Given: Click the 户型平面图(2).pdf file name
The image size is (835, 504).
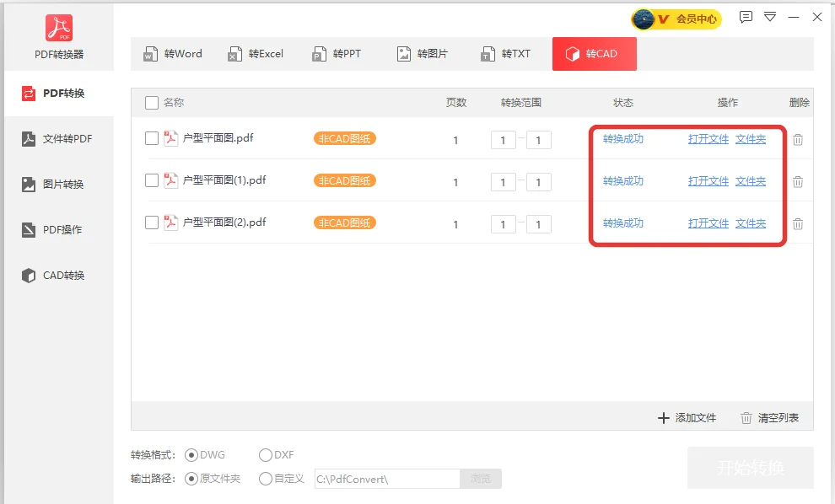Looking at the screenshot, I should coord(224,223).
